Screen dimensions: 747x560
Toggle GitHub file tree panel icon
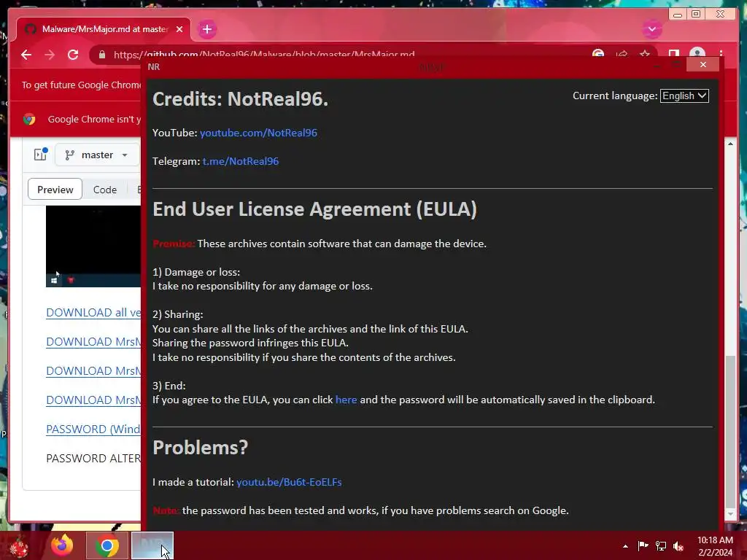coord(41,155)
